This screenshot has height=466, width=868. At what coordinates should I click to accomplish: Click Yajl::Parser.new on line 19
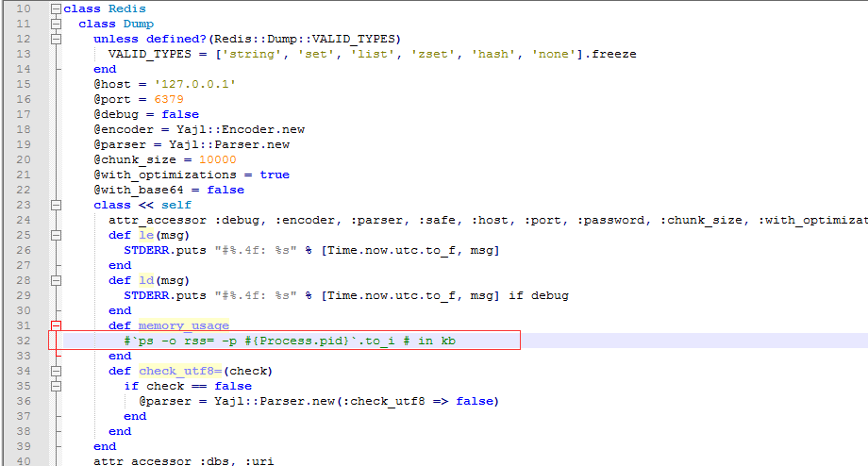(x=229, y=144)
